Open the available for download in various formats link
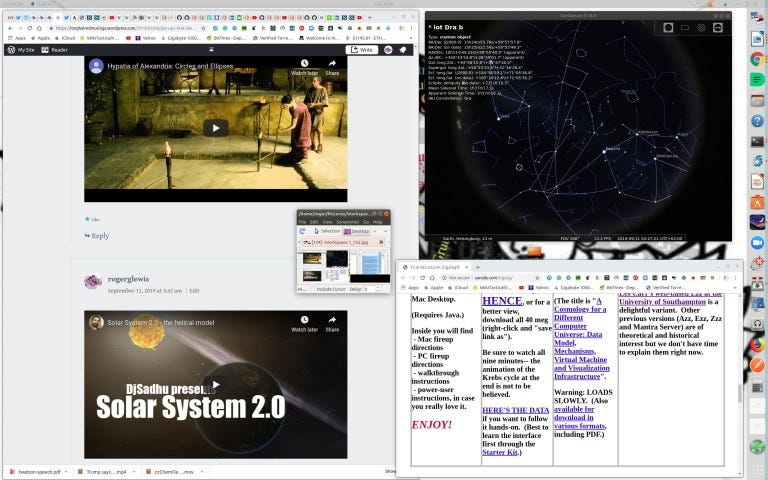768x480 pixels. pyautogui.click(x=580, y=417)
